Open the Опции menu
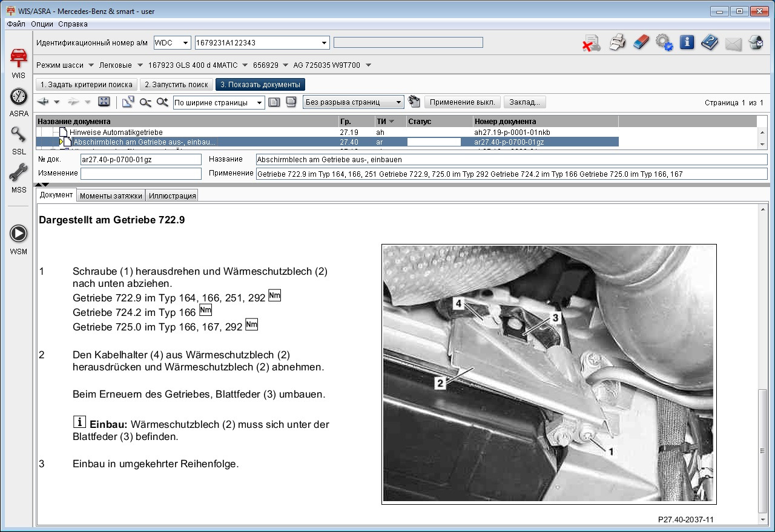Viewport: 775px width, 532px height. coord(42,24)
